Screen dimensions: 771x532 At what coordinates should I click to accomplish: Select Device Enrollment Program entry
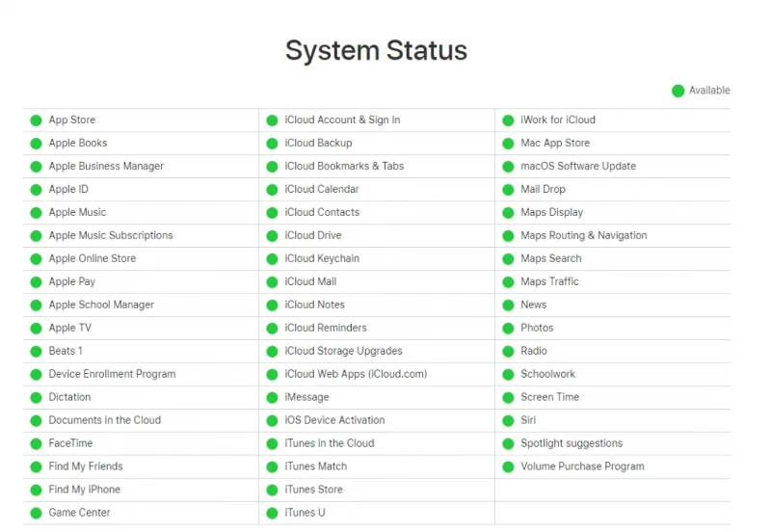[x=112, y=374]
